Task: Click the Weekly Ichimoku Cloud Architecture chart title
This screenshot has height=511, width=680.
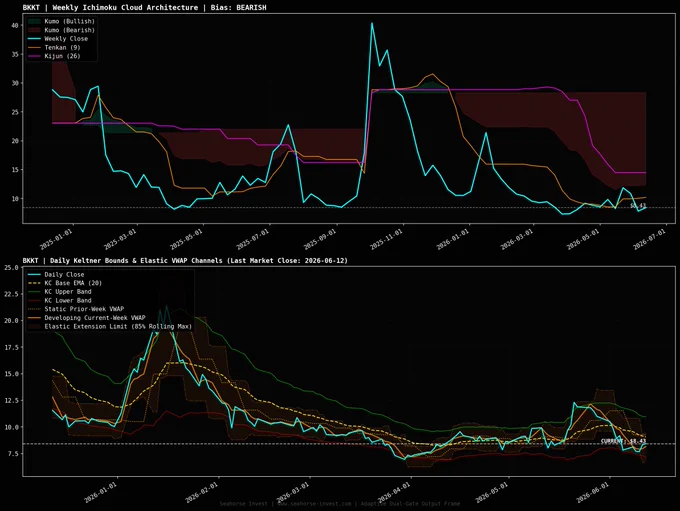Action: coord(144,7)
